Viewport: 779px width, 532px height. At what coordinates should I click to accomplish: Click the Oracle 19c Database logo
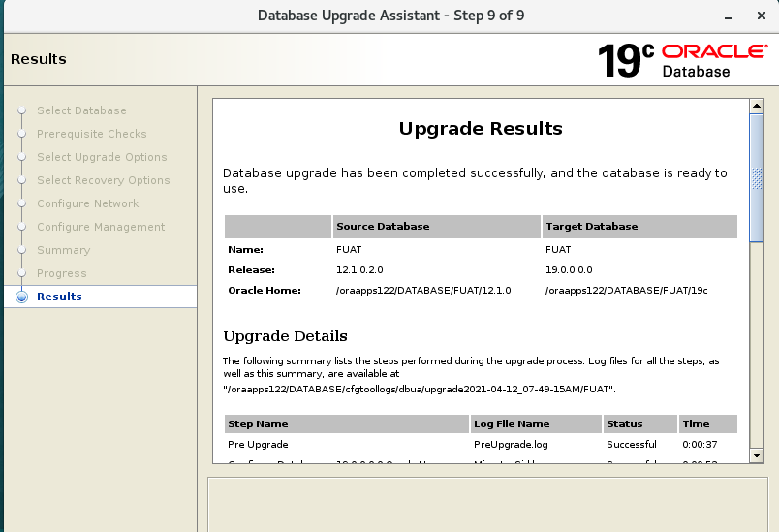(x=682, y=60)
